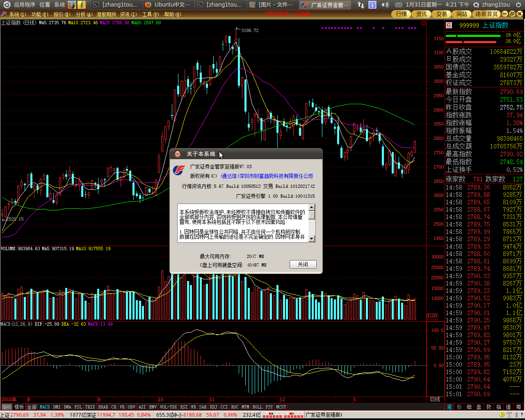Click the 网站 button in top bar
Image resolution: width=525 pixels, height=420 pixels.
coord(462,14)
